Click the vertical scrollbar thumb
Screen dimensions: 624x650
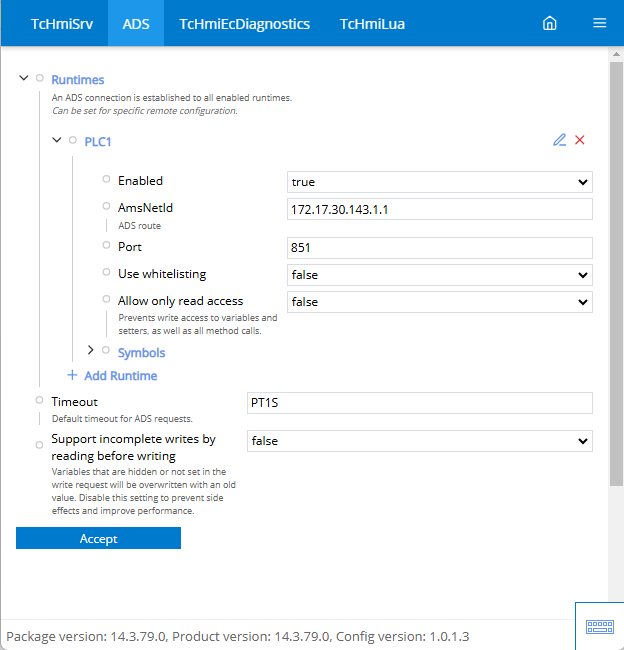(x=616, y=274)
